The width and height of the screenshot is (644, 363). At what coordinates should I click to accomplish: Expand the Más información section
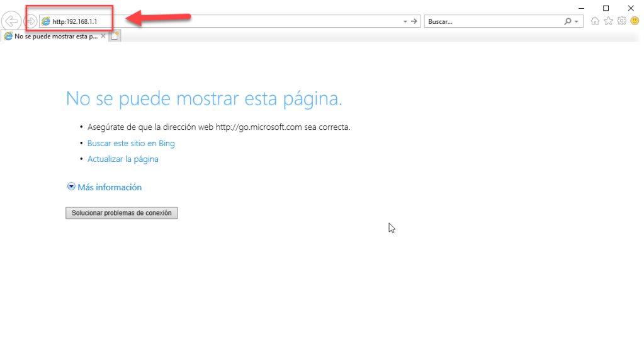pyautogui.click(x=105, y=187)
